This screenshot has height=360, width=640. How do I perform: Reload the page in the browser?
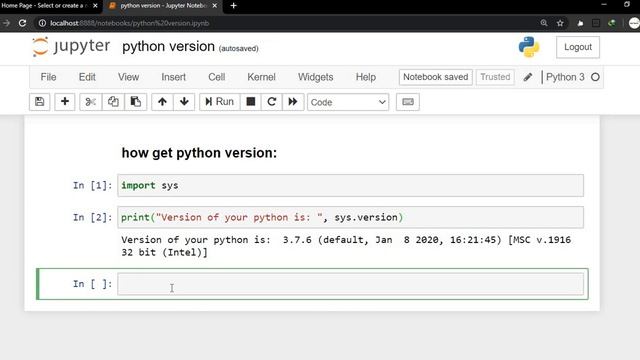tap(22, 23)
